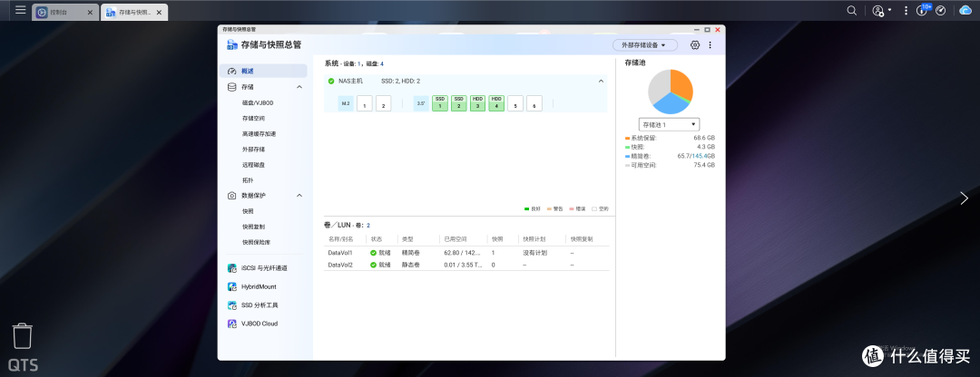Select empty M.2 slot 2
Viewport: 980px width, 377px height.
point(383,103)
